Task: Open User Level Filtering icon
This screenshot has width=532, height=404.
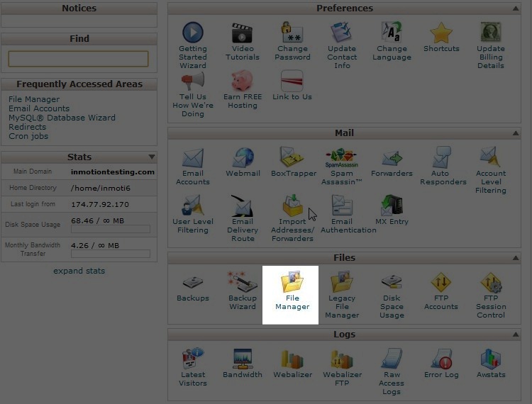Action: pos(192,206)
